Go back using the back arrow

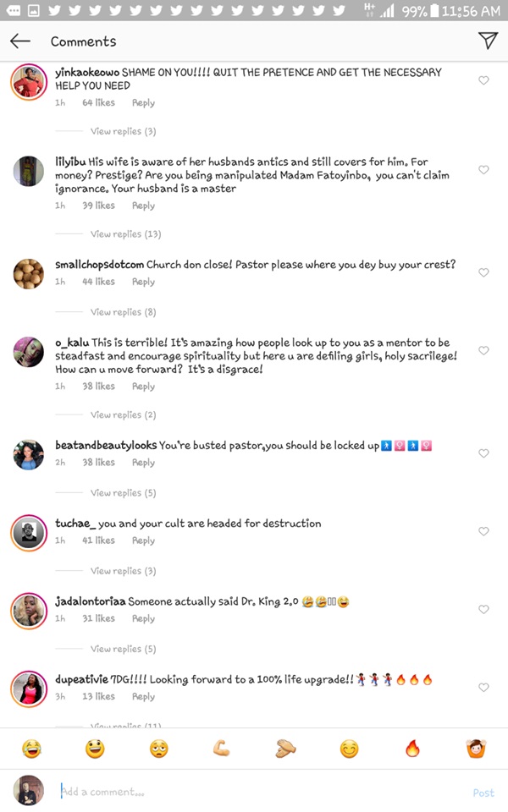tap(20, 41)
